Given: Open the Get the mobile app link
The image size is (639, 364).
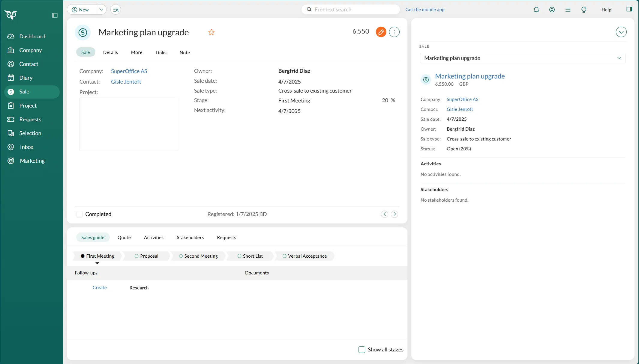Looking at the screenshot, I should tap(425, 10).
